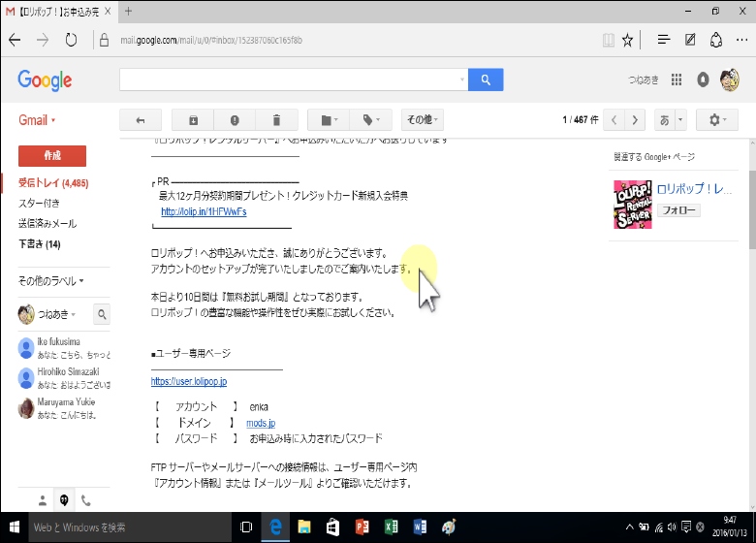This screenshot has height=543, width=756.
Task: Search contacts with magnifier button
Action: tap(102, 314)
